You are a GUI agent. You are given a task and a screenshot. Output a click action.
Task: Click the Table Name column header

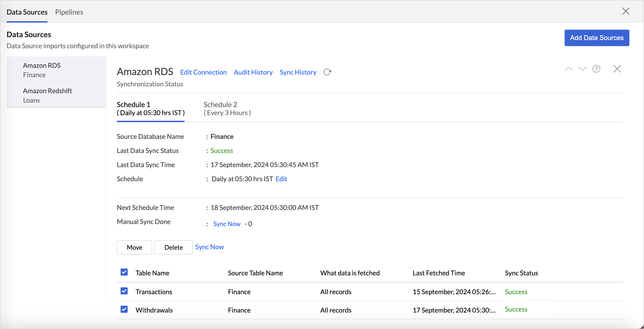[x=152, y=273]
